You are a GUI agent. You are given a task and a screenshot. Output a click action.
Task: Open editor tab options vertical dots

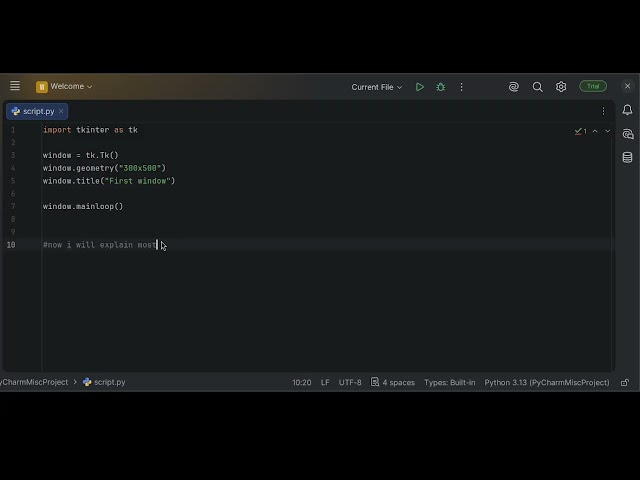pyautogui.click(x=603, y=111)
